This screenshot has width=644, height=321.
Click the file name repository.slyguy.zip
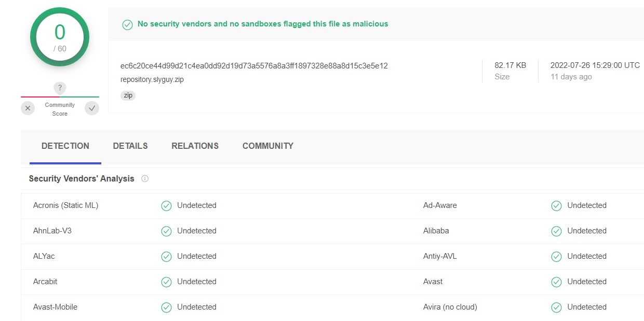152,79
